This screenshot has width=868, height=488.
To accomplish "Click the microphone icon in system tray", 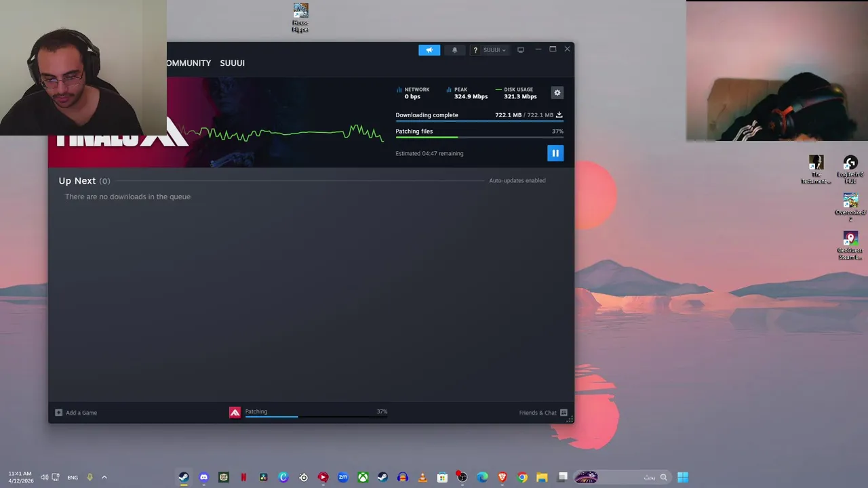I will pos(90,477).
